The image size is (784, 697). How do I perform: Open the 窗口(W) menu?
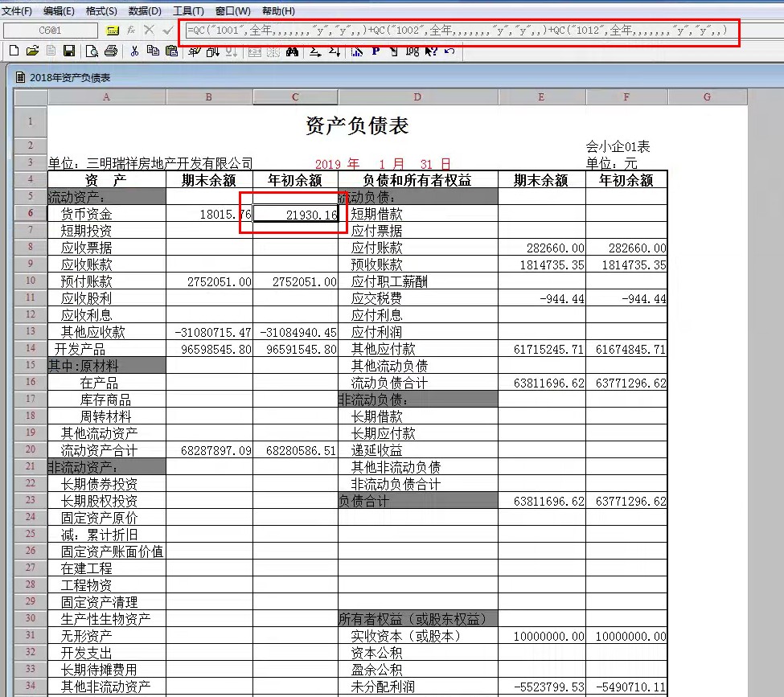point(232,11)
